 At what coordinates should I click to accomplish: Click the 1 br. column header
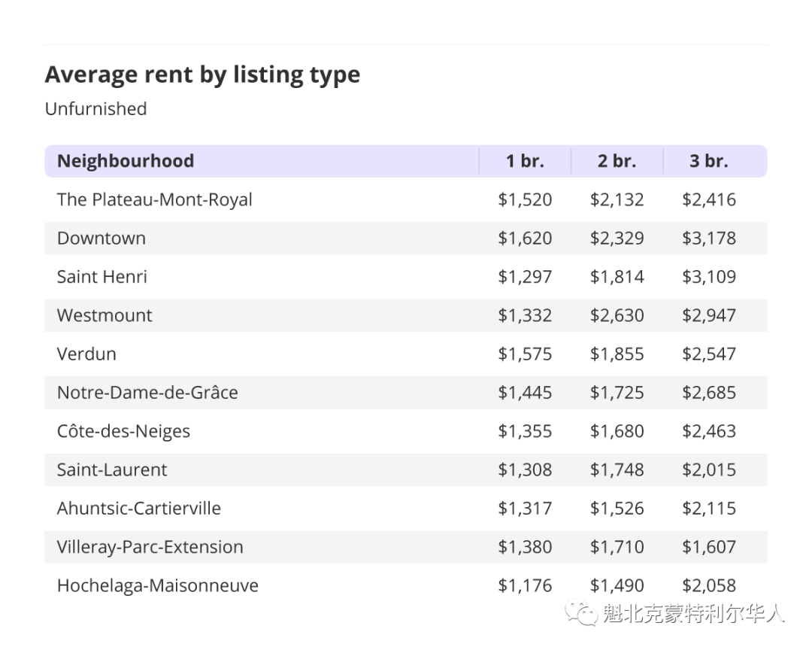click(525, 161)
